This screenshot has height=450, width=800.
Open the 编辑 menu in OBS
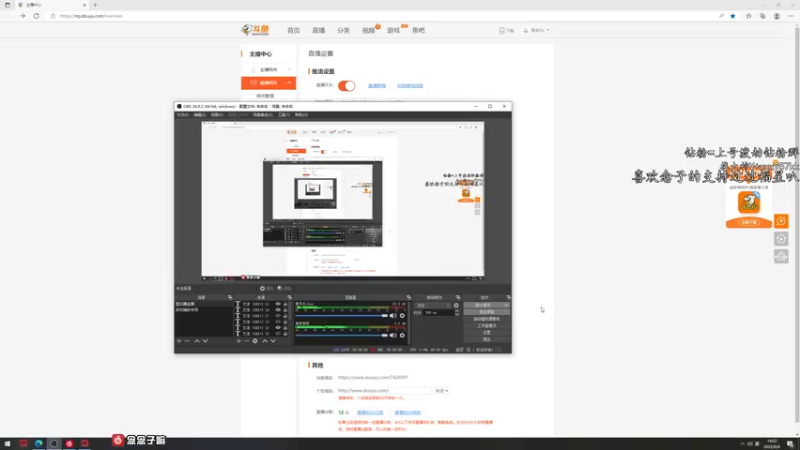(x=199, y=115)
